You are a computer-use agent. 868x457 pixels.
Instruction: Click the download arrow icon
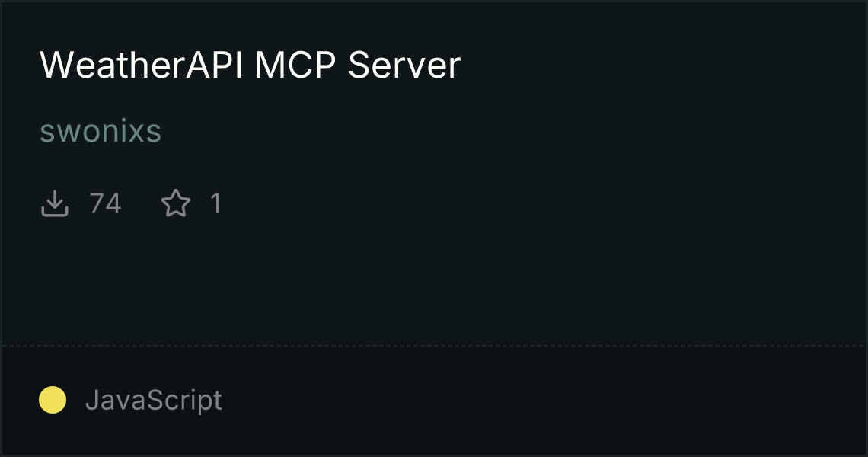point(55,203)
